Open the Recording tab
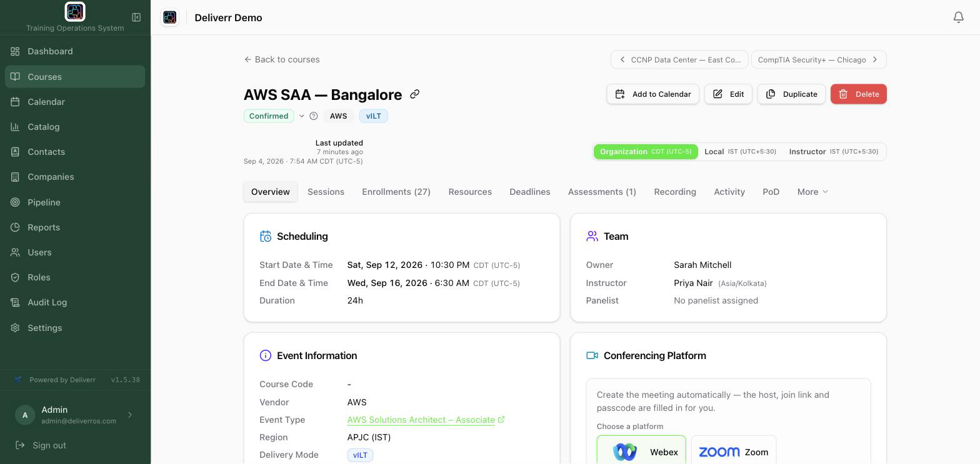The width and height of the screenshot is (980, 464). (x=675, y=192)
